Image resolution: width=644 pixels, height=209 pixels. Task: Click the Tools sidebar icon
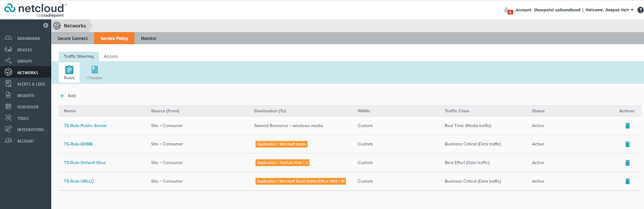coord(8,119)
